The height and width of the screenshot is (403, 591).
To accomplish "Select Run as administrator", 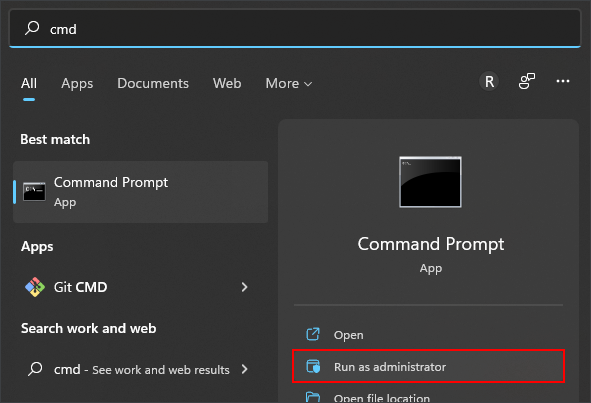I will coord(429,366).
